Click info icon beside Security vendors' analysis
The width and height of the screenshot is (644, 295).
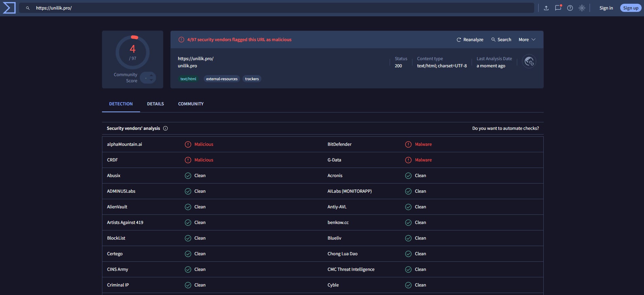(166, 128)
